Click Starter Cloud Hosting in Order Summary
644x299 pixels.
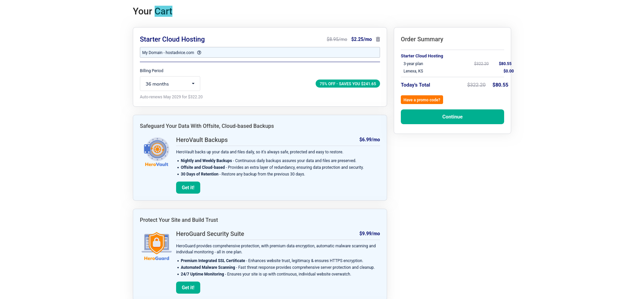pyautogui.click(x=422, y=56)
